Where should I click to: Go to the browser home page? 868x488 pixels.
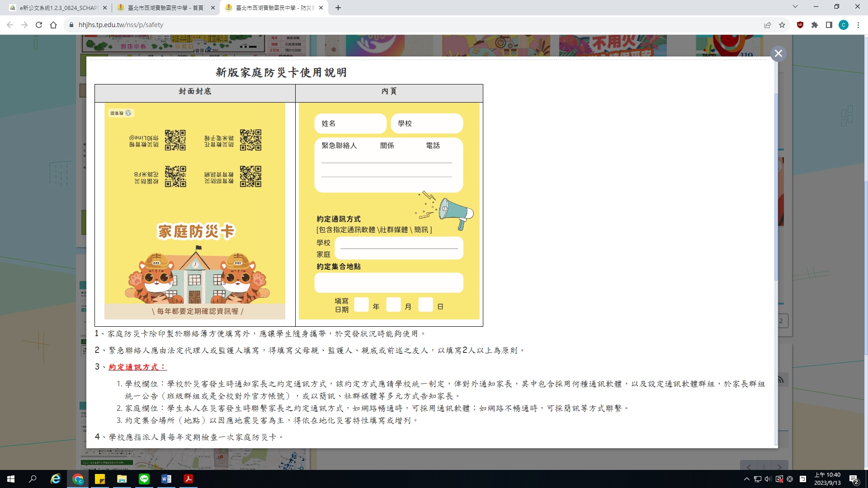click(53, 25)
